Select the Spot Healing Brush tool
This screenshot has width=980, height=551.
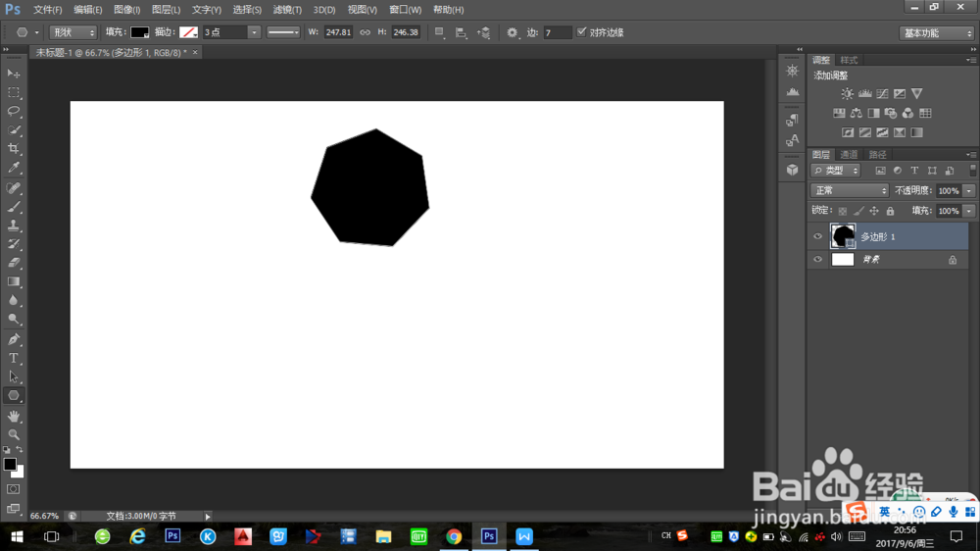coord(13,187)
